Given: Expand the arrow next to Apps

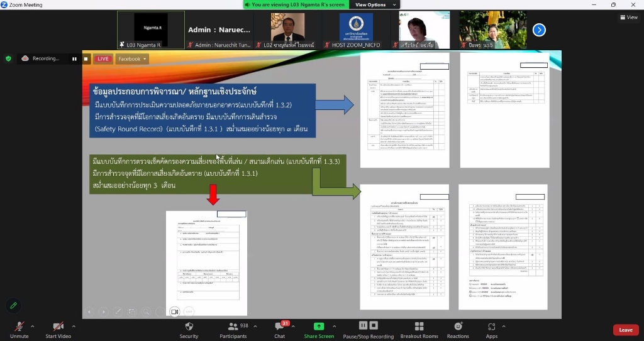Looking at the screenshot, I should tap(504, 327).
